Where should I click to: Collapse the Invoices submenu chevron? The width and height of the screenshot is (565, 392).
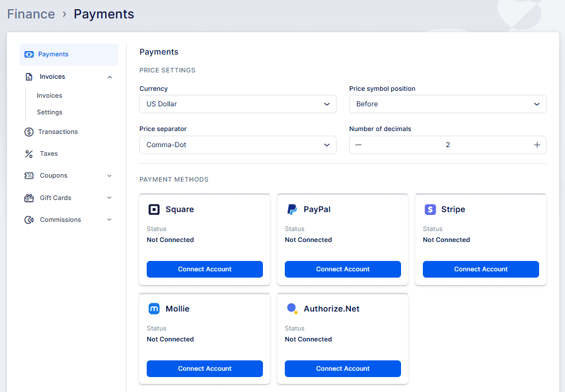pos(109,77)
